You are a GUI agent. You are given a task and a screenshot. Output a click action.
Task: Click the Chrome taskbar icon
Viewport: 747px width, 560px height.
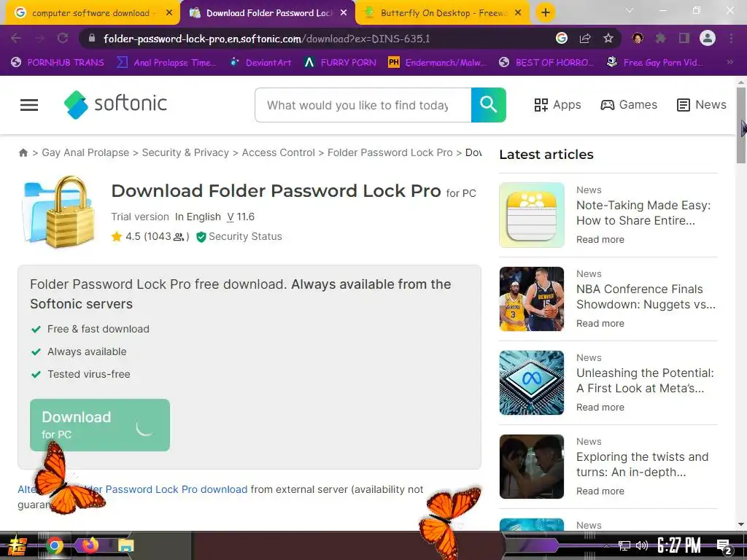point(54,545)
